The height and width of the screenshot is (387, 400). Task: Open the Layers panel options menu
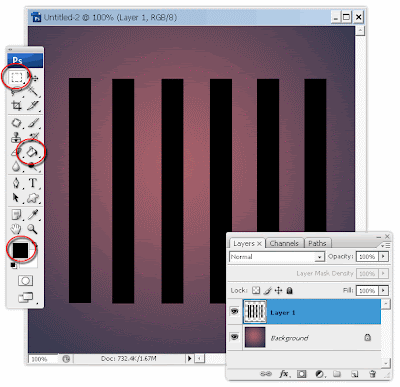(x=386, y=245)
